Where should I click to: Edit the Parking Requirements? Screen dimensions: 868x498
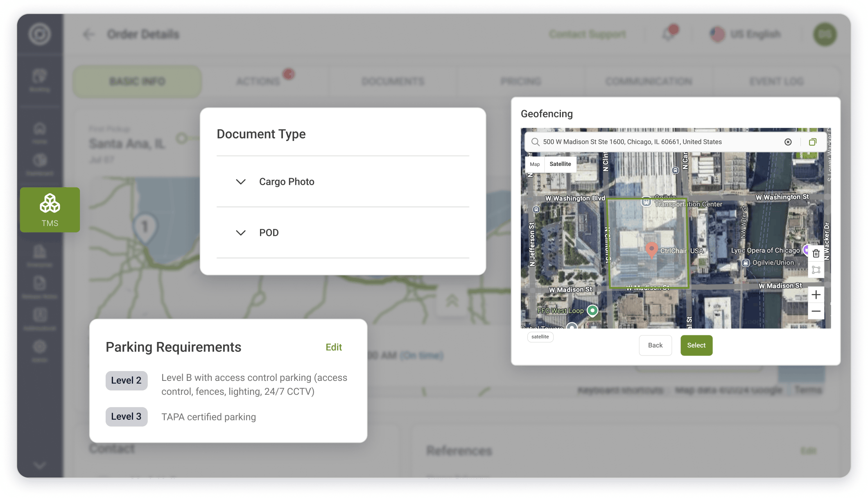pos(334,347)
